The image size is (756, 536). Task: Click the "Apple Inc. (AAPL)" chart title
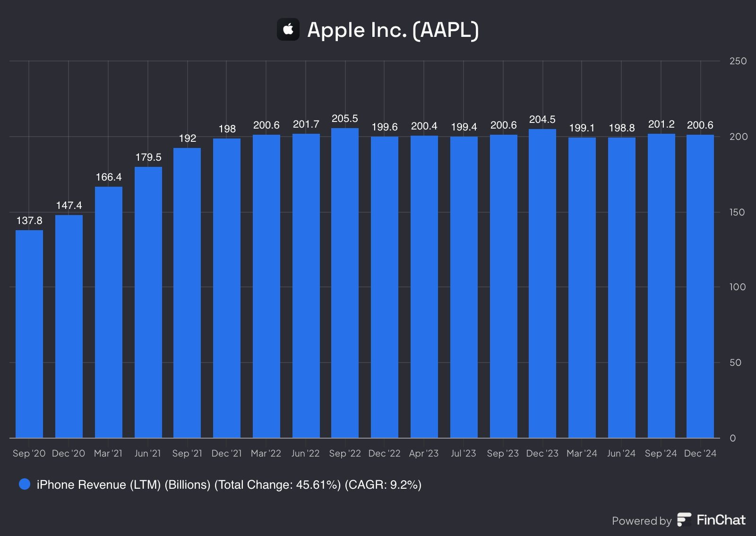click(x=393, y=30)
